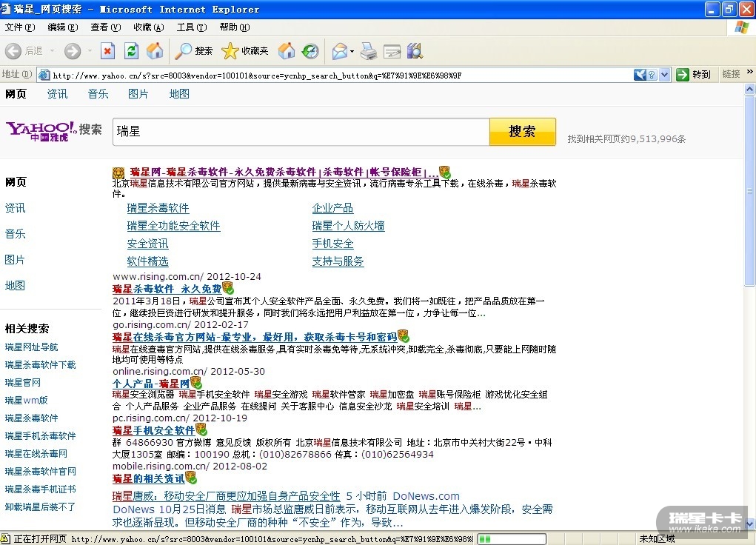756x545 pixels.
Task: Open 瑞星在线杀毒官方网站 result title
Action: coord(255,337)
